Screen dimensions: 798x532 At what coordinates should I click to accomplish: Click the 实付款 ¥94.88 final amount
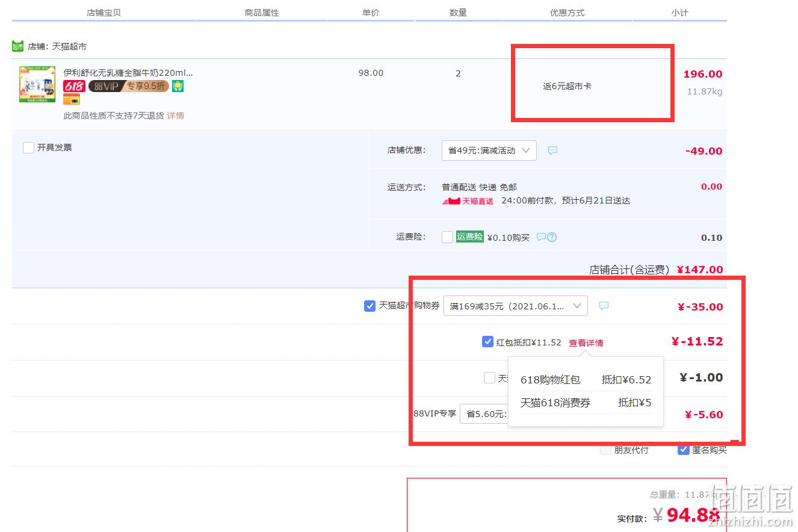[x=668, y=516]
